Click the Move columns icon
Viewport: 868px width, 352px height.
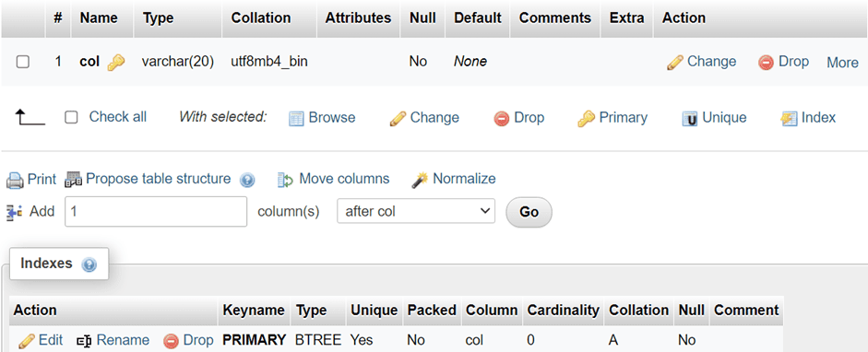(x=285, y=180)
